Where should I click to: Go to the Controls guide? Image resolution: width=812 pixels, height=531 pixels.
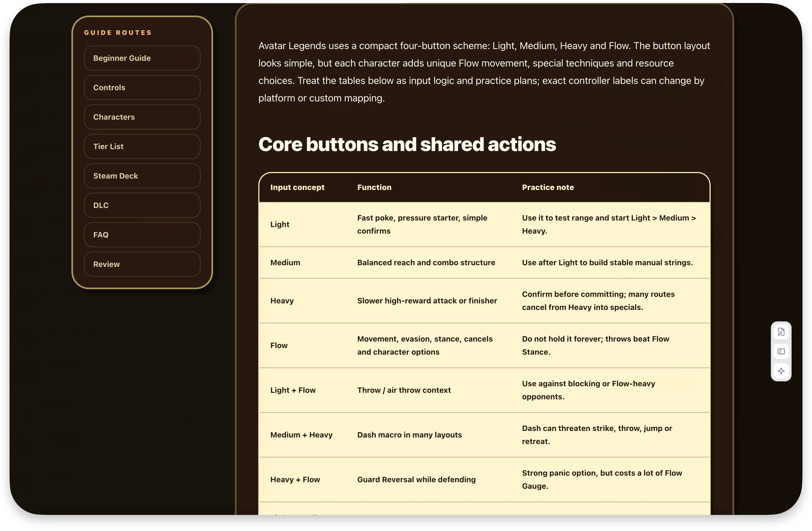pos(142,87)
